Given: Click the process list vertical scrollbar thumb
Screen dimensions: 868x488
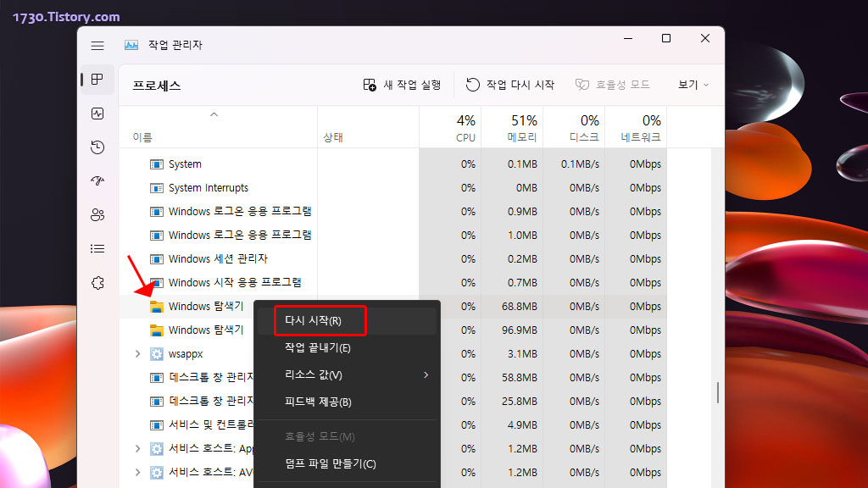Looking at the screenshot, I should [x=718, y=392].
